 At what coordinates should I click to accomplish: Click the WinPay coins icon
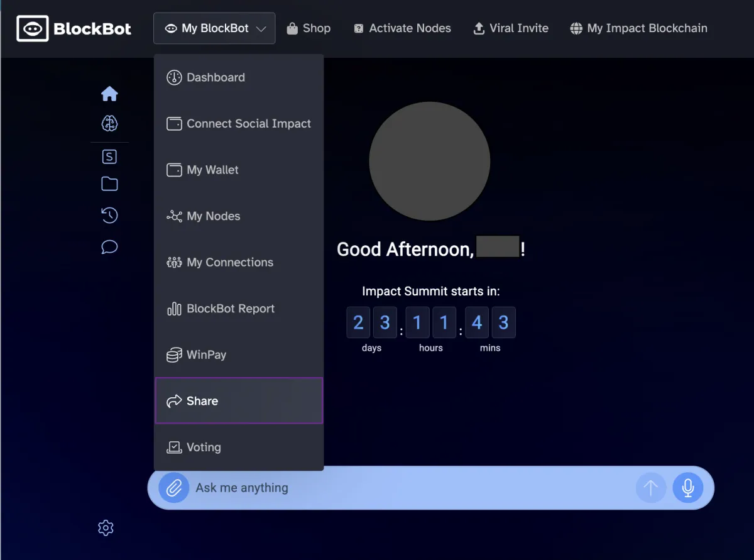(174, 355)
